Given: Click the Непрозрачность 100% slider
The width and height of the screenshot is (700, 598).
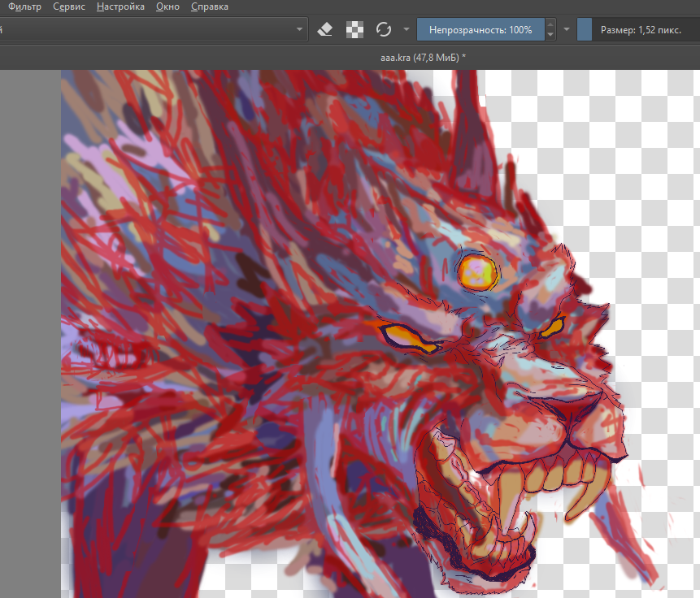Looking at the screenshot, I should coord(480,30).
